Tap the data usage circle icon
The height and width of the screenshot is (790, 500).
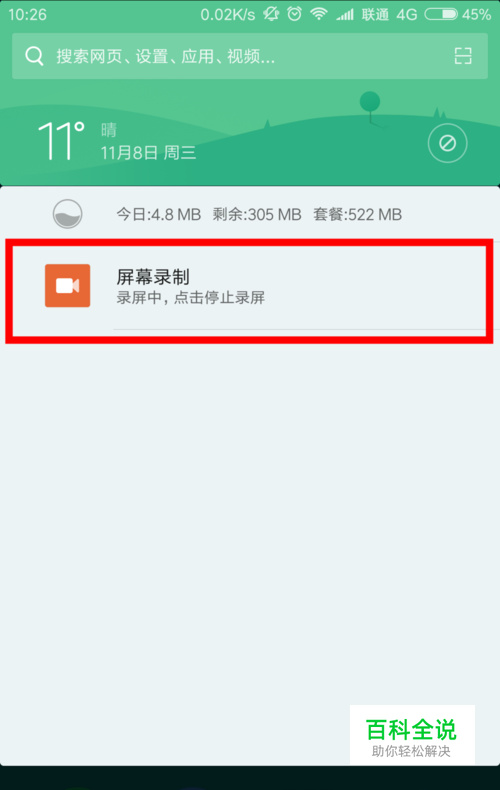68,214
